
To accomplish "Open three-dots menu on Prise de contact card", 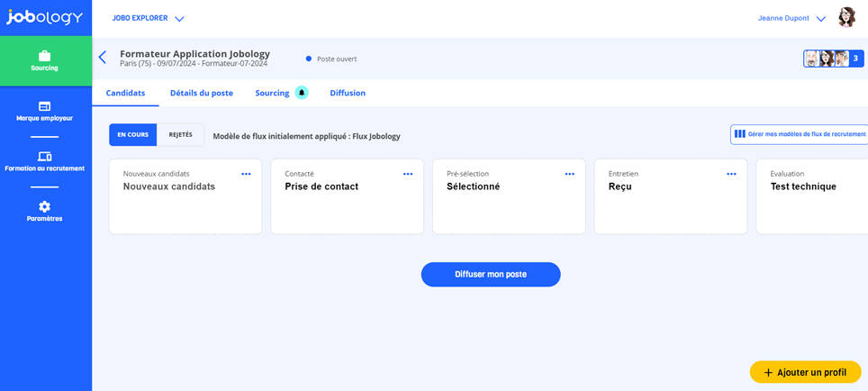I will coord(408,174).
